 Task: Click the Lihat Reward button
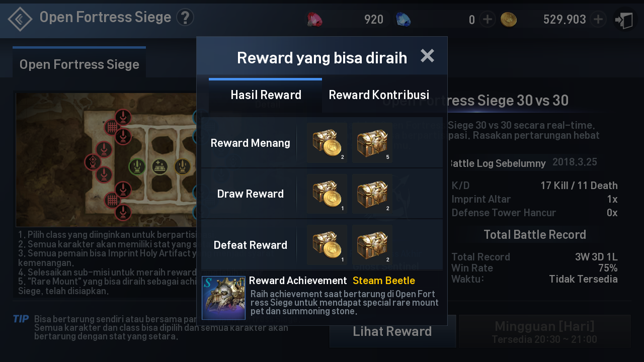(392, 331)
